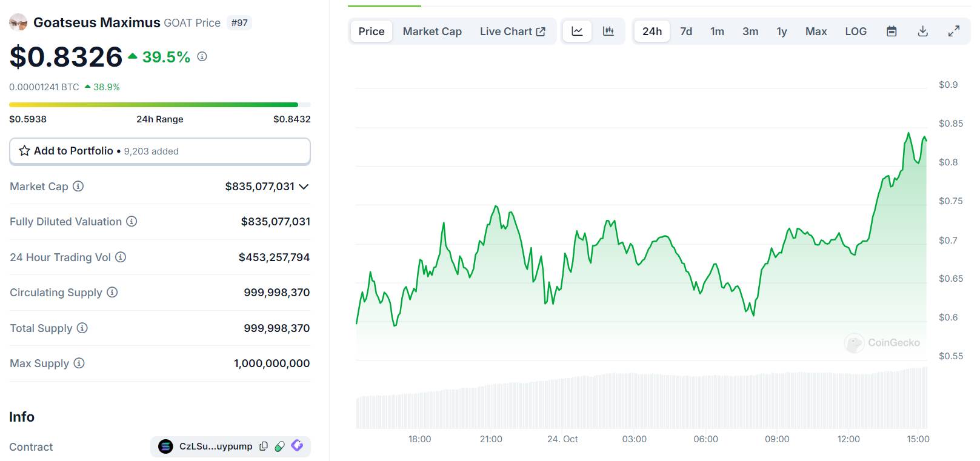Click the $0.5938 range low value
This screenshot has width=980, height=461.
(x=28, y=119)
